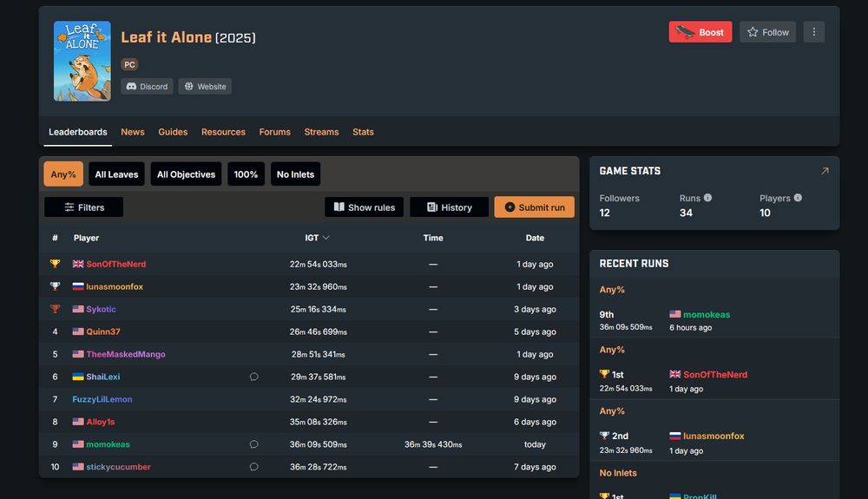Click the PC platform tag
Viewport: 868px width, 499px height.
pyautogui.click(x=129, y=64)
